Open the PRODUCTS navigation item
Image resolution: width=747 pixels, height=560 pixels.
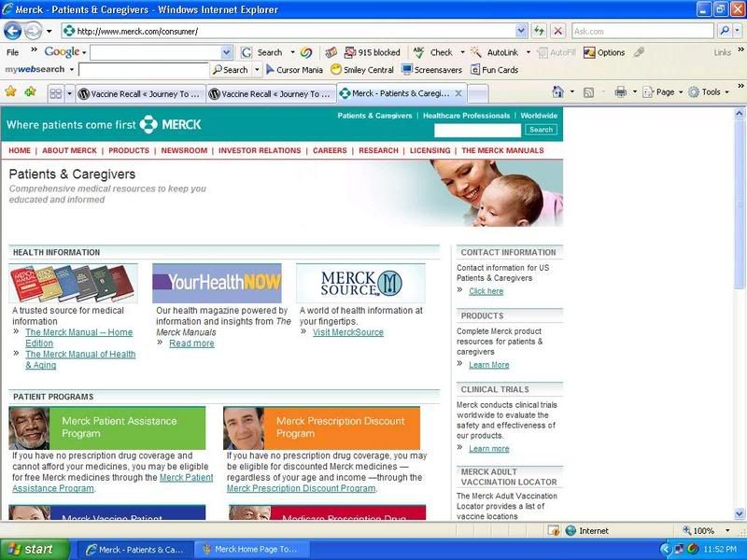[129, 150]
